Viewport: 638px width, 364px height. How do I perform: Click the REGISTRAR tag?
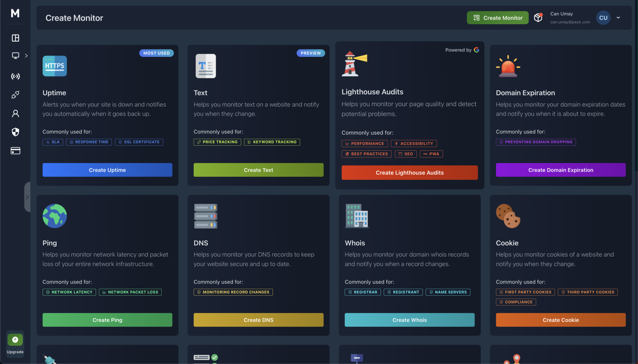coord(363,292)
